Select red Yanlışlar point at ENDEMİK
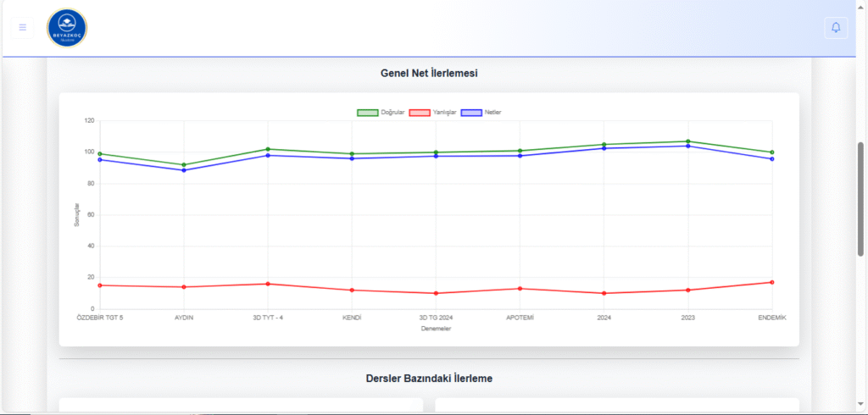 (772, 282)
